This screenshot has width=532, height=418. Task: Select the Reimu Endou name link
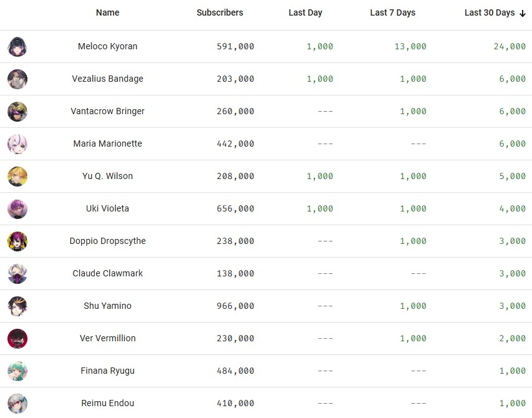[x=107, y=403]
